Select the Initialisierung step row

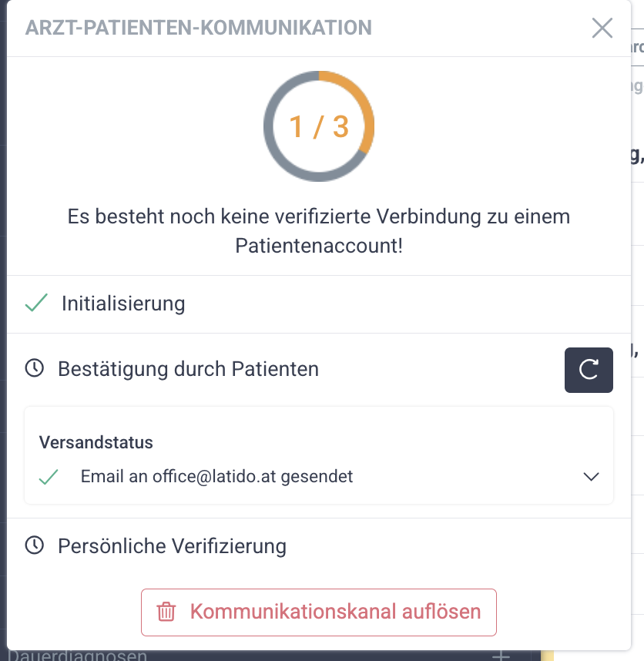[x=123, y=304]
